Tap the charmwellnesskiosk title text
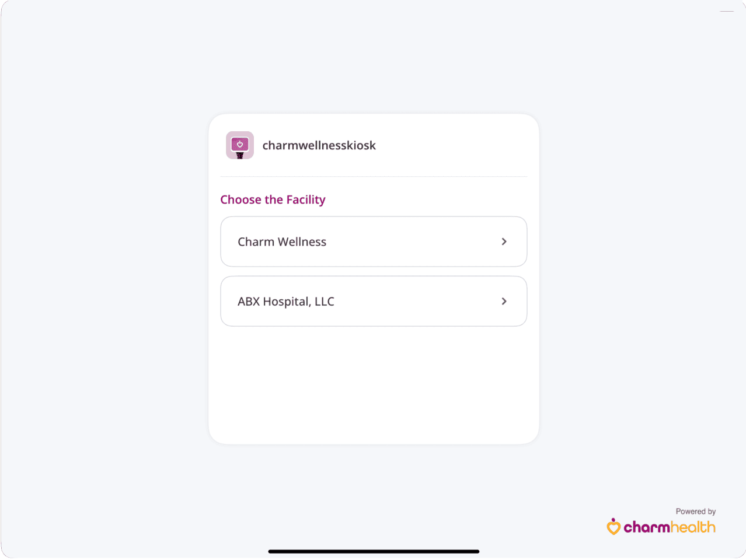This screenshot has height=560, width=746. click(x=319, y=145)
